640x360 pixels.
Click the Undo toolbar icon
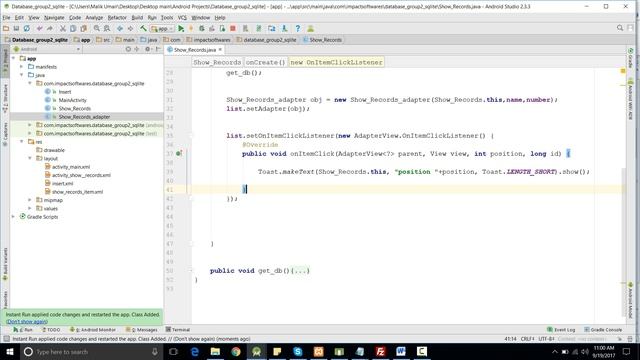click(x=39, y=29)
